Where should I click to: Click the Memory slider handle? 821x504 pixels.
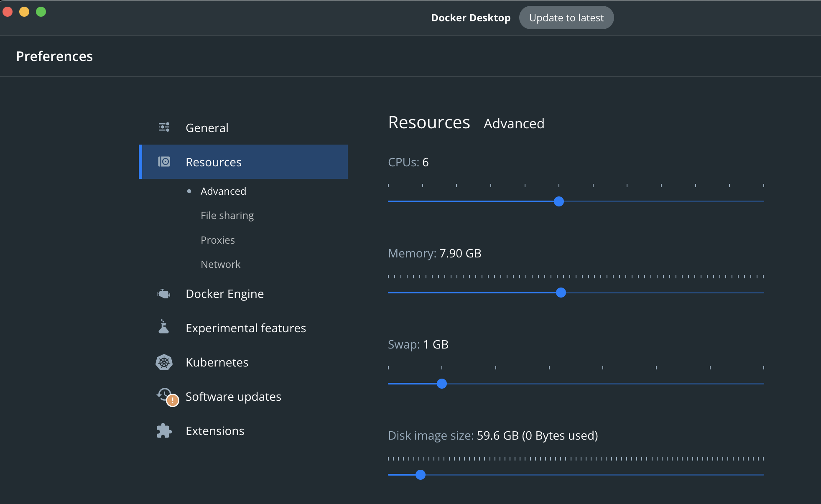561,293
